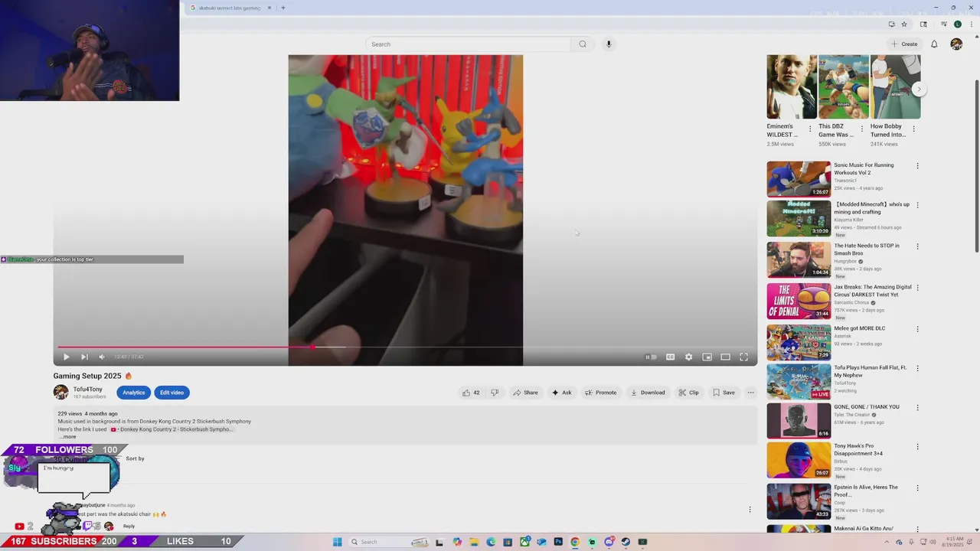Screen dimensions: 980x551
Task: Open Sonic Music For Running Workouts video
Action: [799, 179]
